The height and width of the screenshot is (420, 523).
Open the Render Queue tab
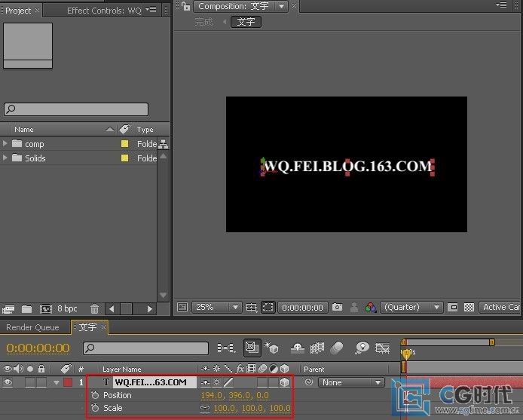[32, 327]
